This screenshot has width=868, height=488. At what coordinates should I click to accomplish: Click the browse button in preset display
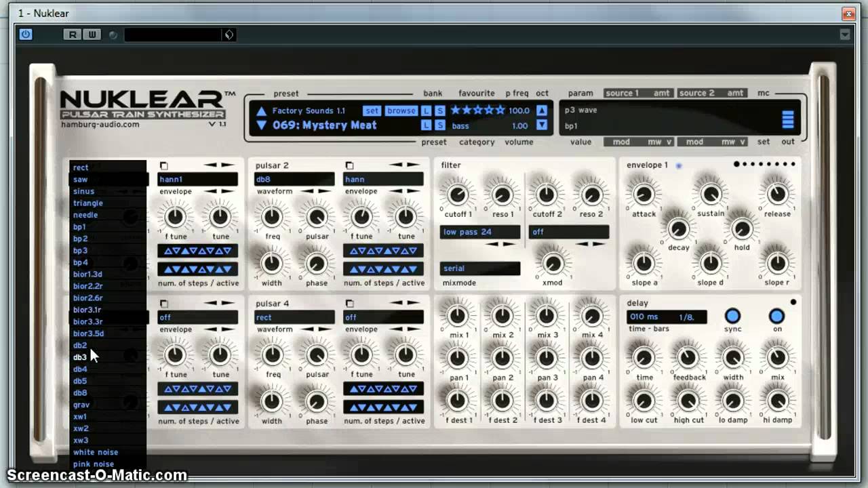[x=401, y=110]
